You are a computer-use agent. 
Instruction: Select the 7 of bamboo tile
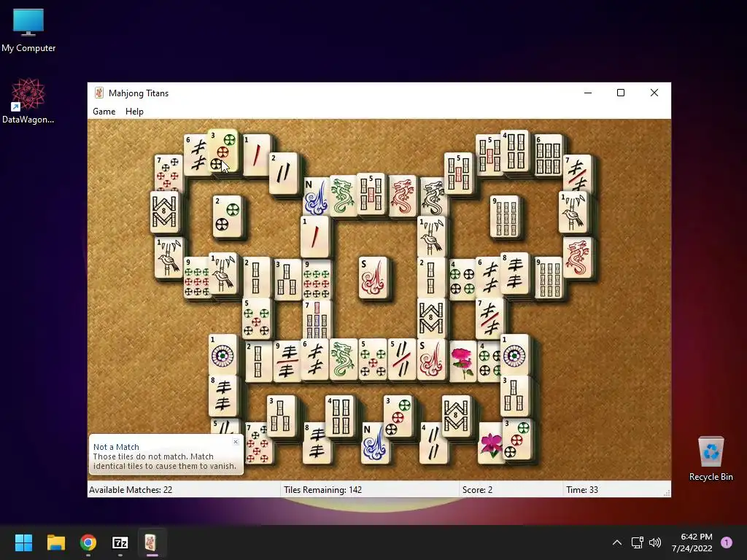(x=317, y=319)
